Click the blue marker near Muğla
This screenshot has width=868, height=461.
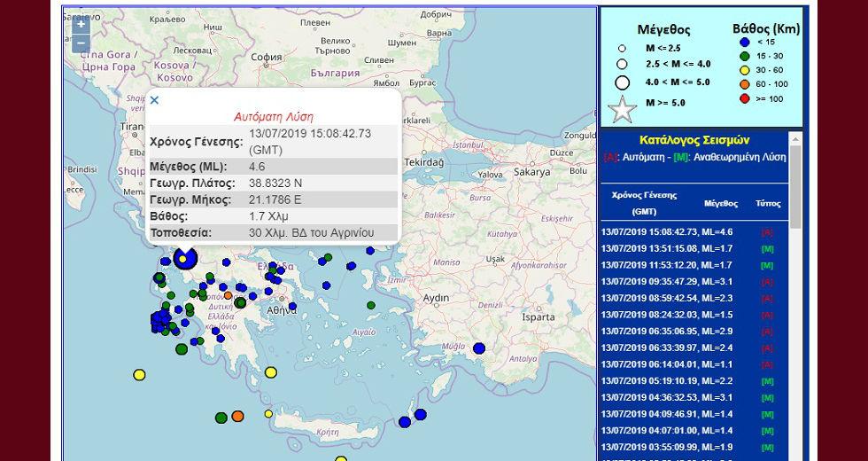pos(479,348)
